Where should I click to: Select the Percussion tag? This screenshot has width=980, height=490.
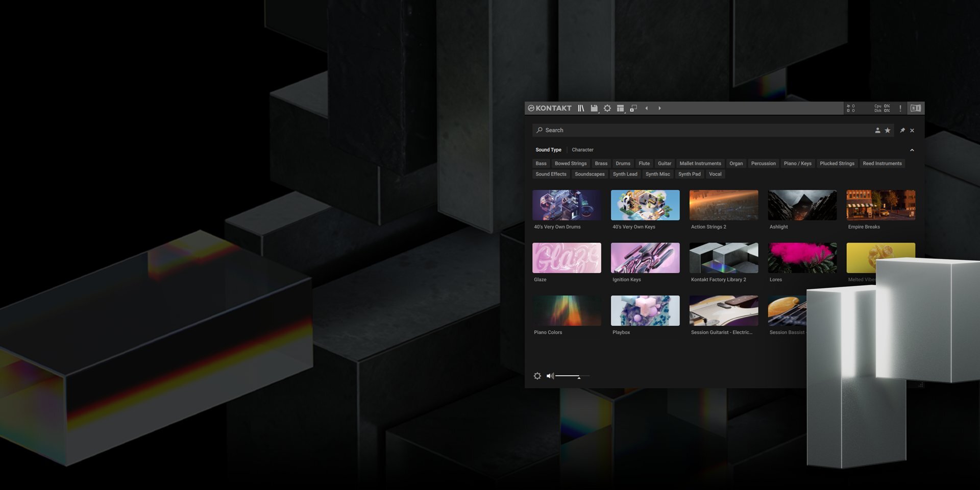click(x=763, y=163)
